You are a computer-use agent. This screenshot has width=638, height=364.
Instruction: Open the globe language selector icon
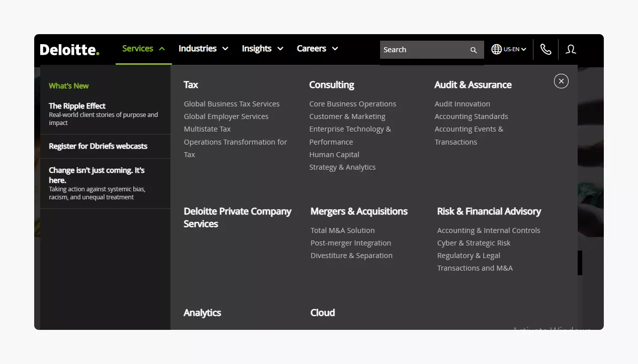coord(497,49)
